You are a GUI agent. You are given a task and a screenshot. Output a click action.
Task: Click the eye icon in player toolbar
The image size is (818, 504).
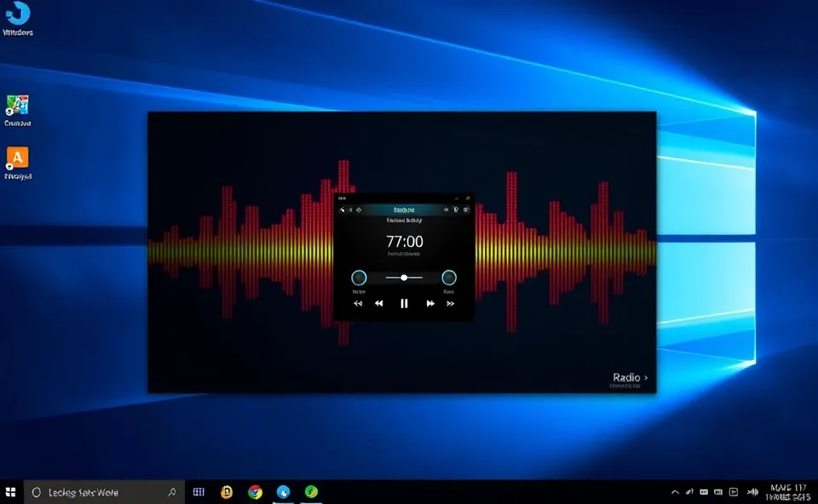(x=446, y=209)
